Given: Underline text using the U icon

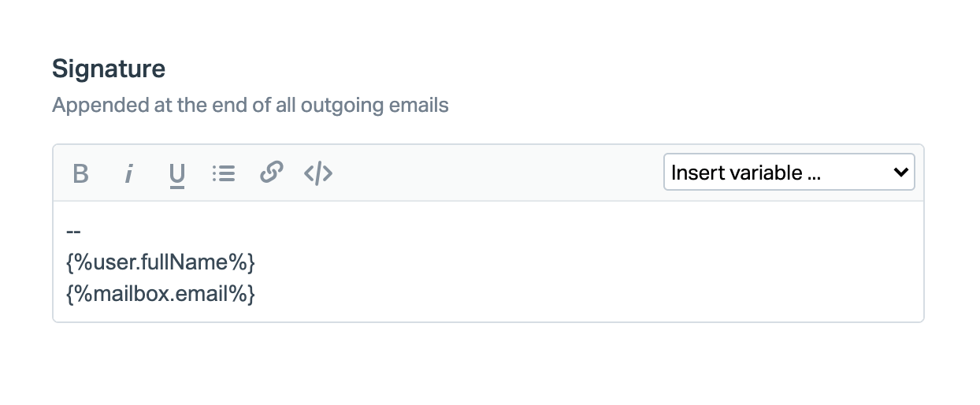Looking at the screenshot, I should click(x=176, y=173).
